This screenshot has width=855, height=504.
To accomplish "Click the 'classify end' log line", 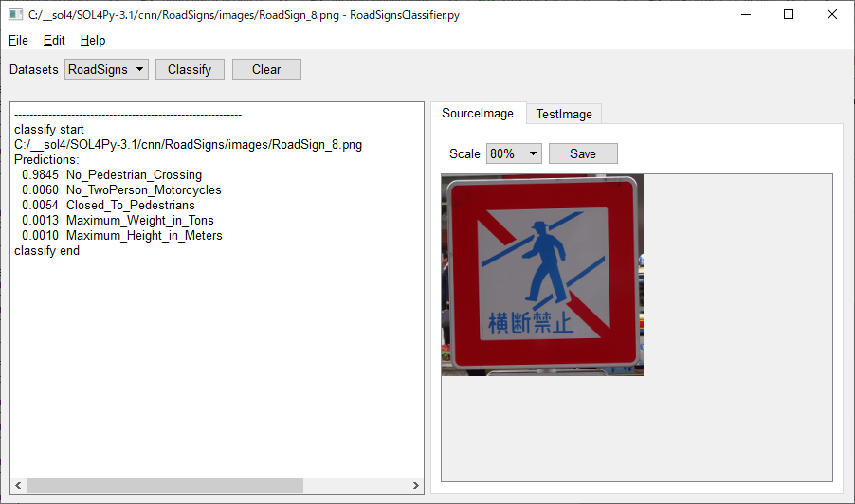I will tap(46, 251).
